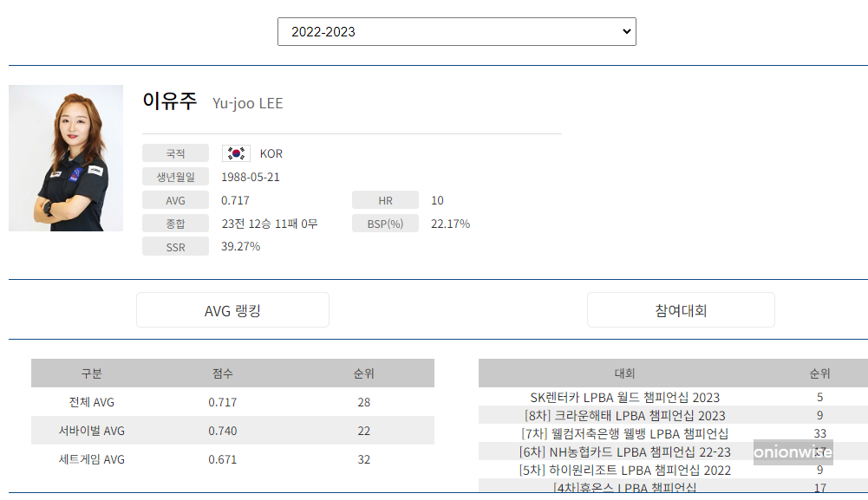This screenshot has width=868, height=500.
Task: Switch to the 참여대회 view
Action: pos(681,309)
